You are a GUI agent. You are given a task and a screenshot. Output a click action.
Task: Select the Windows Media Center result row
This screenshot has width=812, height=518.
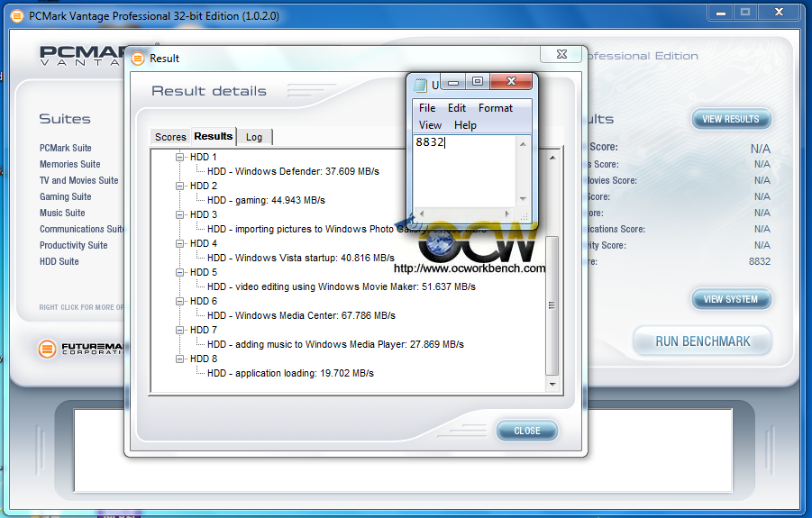(x=301, y=315)
